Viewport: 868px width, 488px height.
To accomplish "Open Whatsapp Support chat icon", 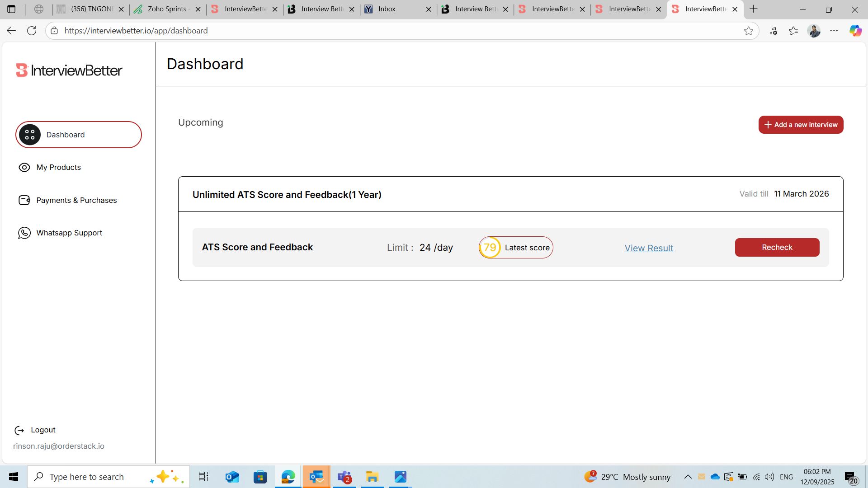I will pyautogui.click(x=24, y=233).
